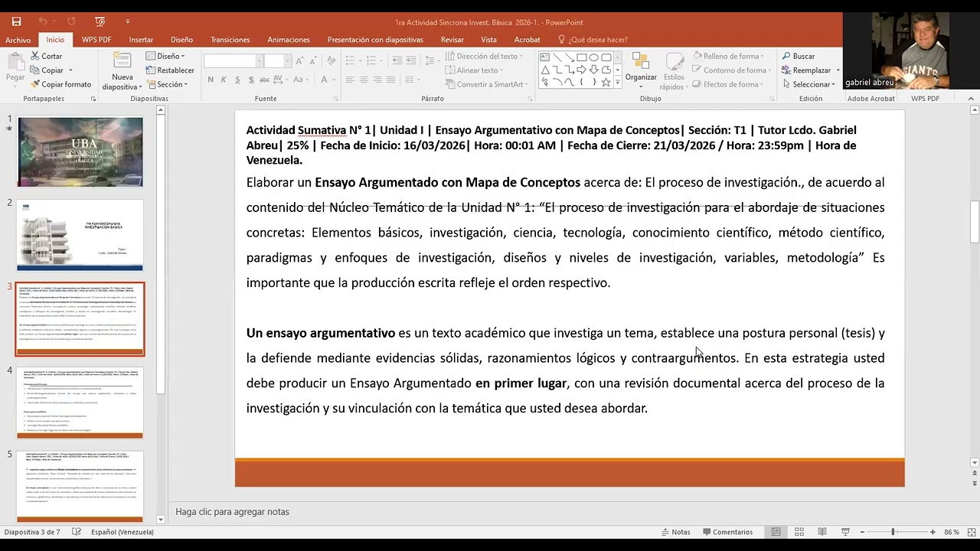Image resolution: width=980 pixels, height=551 pixels.
Task: Click the Comentarios button in status bar
Action: [x=727, y=532]
